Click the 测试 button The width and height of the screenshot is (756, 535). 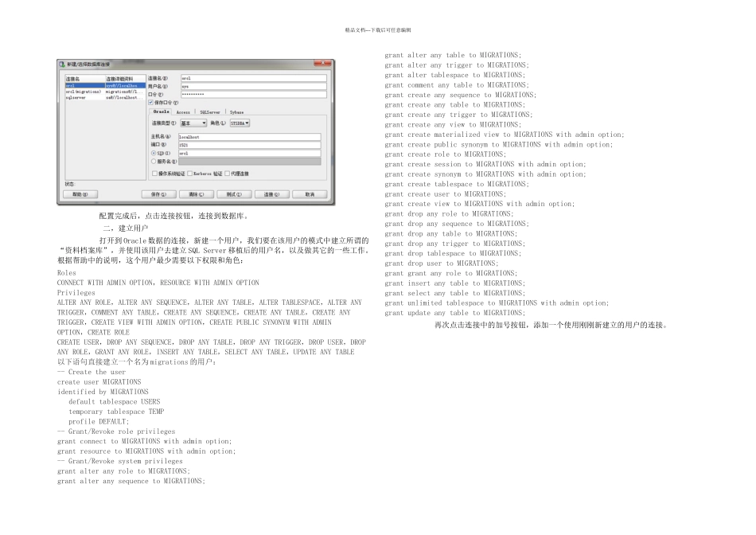(x=234, y=194)
